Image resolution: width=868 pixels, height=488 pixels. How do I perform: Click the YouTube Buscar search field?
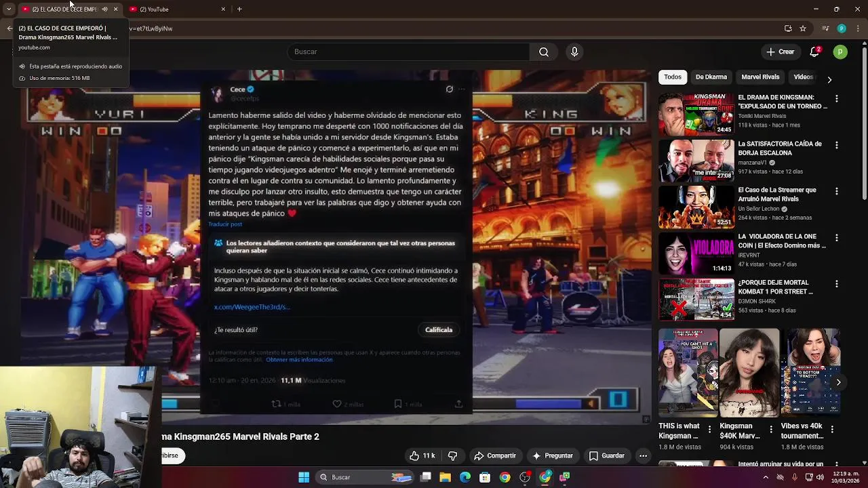408,52
